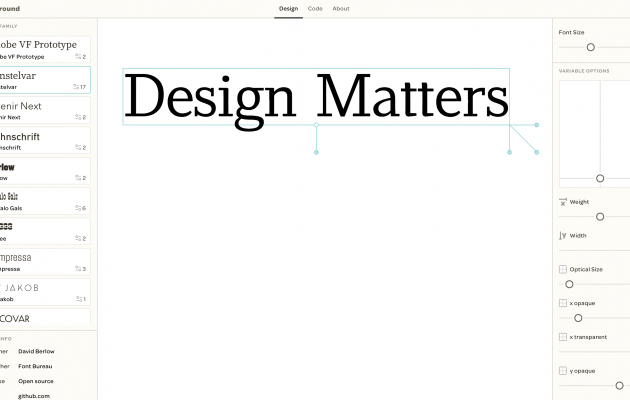Click the Halo Gals axes count icon
This screenshot has width=630, height=400.
coord(80,208)
